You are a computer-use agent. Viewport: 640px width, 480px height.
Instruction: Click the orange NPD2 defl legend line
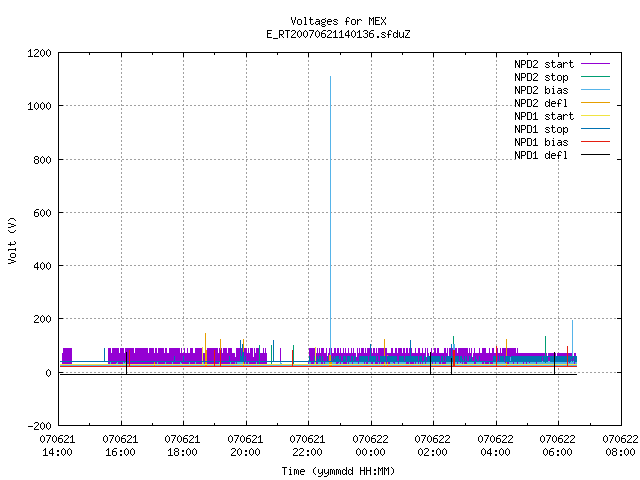596,103
